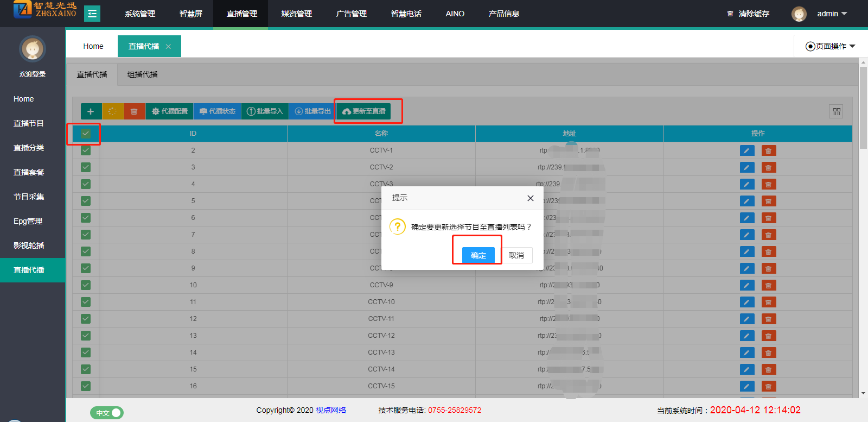Image resolution: width=868 pixels, height=422 pixels.
Task: Uncheck the checkbox for row ID 2
Action: (86, 150)
